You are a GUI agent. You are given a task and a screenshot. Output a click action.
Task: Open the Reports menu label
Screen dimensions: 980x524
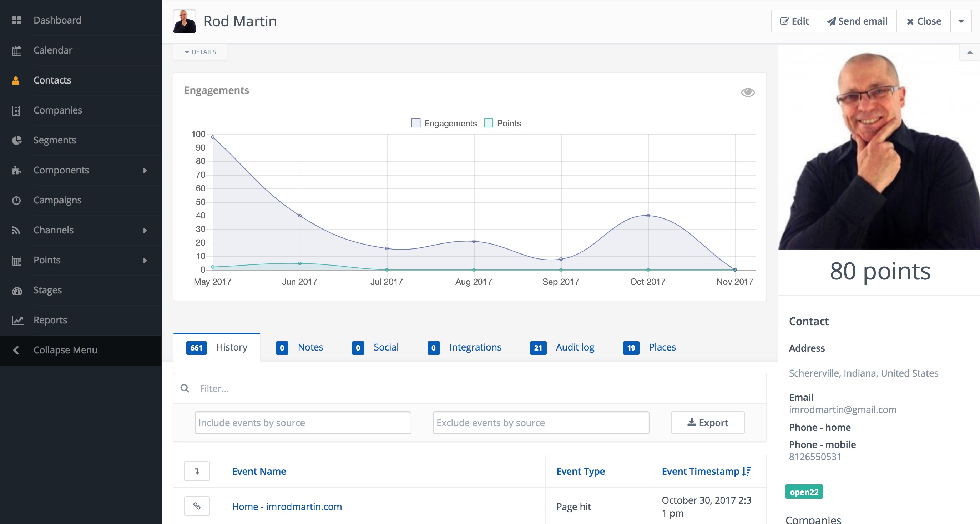[50, 321]
